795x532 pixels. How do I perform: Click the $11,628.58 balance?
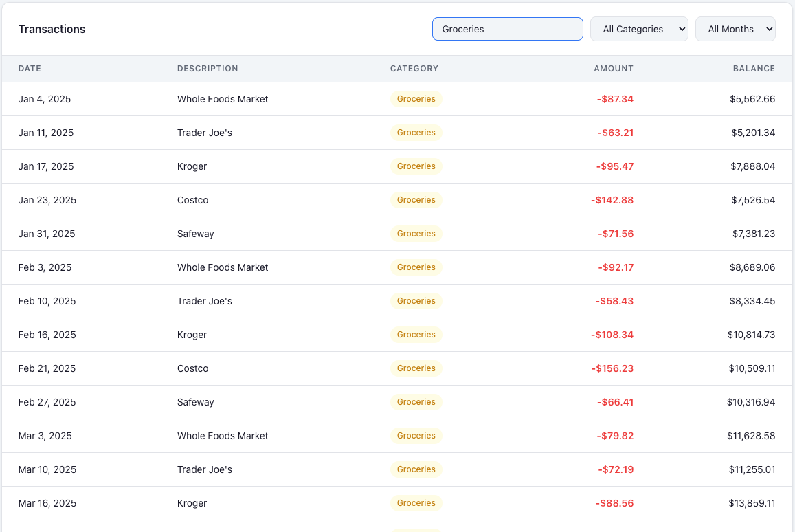(x=751, y=436)
